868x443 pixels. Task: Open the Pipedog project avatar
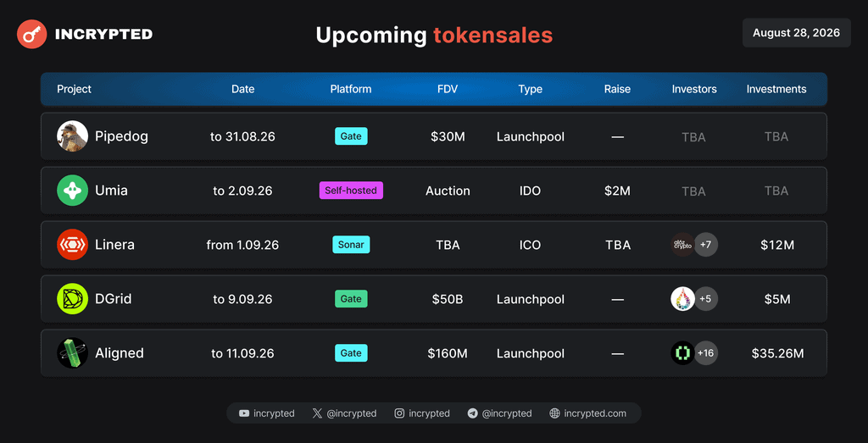(73, 136)
